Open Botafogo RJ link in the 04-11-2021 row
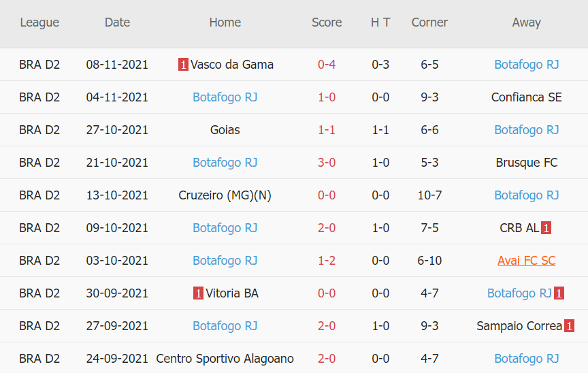 point(225,97)
